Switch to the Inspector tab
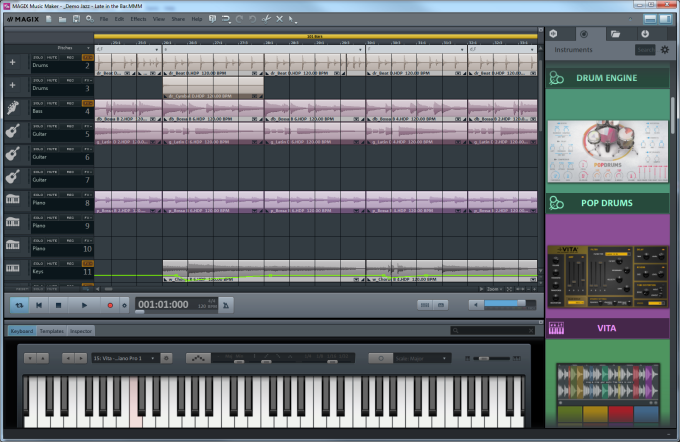Viewport: 680px width, 442px height. 81,331
